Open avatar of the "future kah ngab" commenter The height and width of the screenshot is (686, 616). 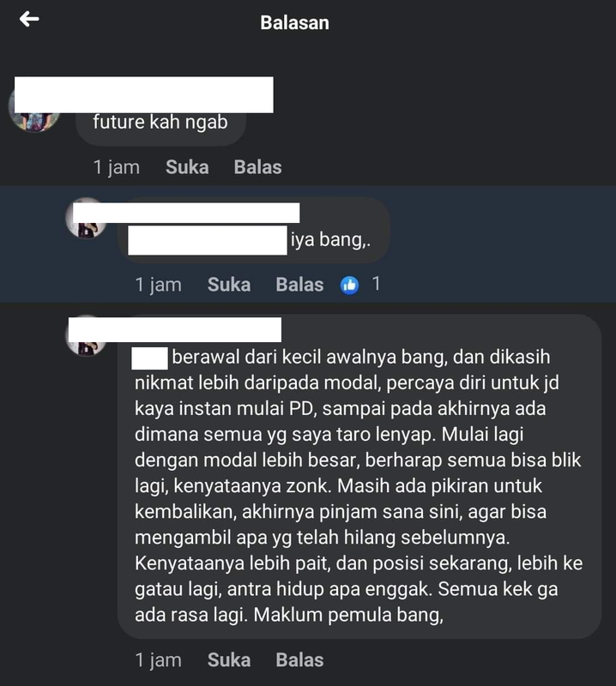coord(35,111)
